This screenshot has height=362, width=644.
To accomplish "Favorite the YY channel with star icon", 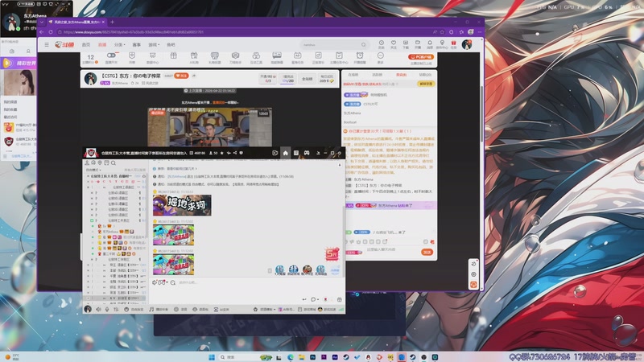I will pos(222,153).
